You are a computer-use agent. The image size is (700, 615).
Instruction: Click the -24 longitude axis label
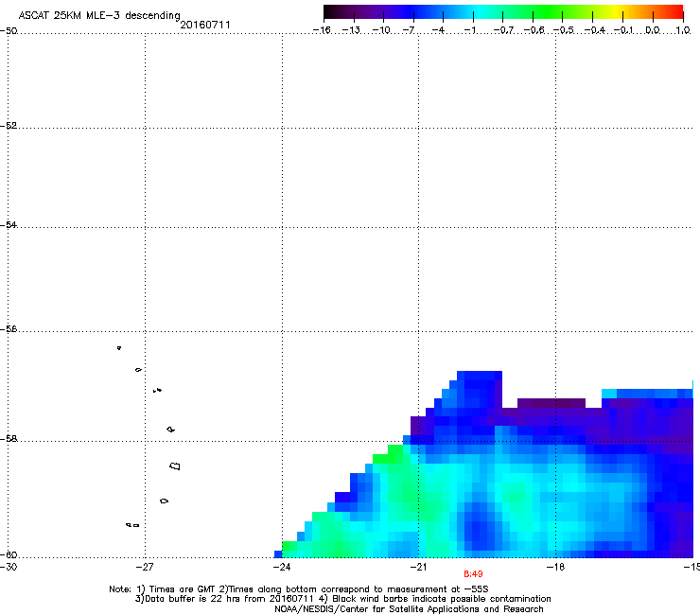[281, 567]
